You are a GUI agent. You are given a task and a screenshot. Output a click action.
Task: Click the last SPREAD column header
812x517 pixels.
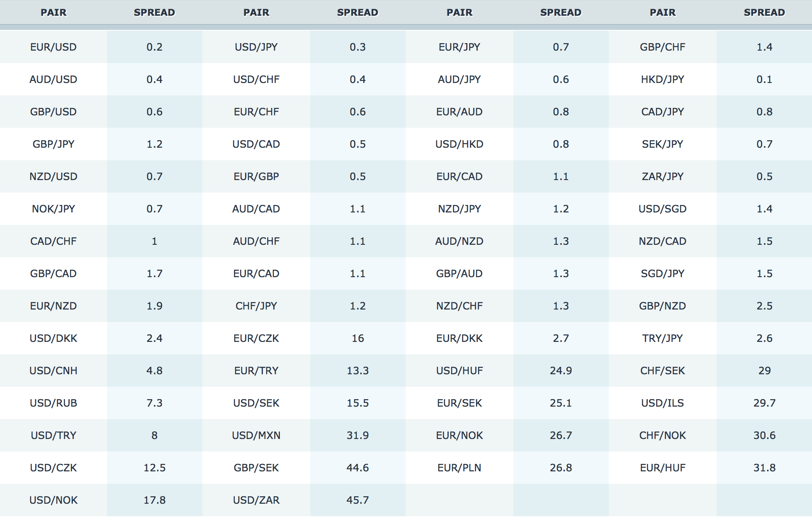764,12
